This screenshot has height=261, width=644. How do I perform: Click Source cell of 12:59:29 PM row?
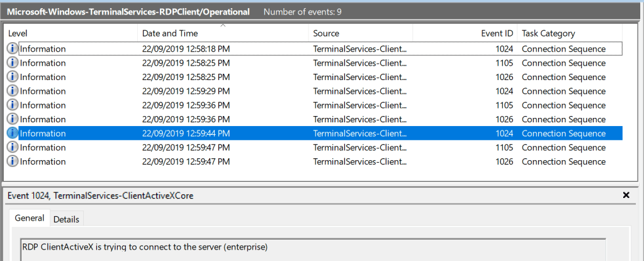coord(360,91)
